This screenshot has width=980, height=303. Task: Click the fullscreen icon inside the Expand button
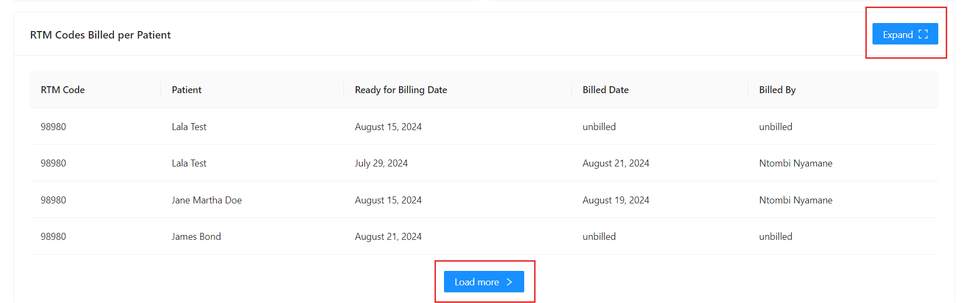pyautogui.click(x=923, y=34)
